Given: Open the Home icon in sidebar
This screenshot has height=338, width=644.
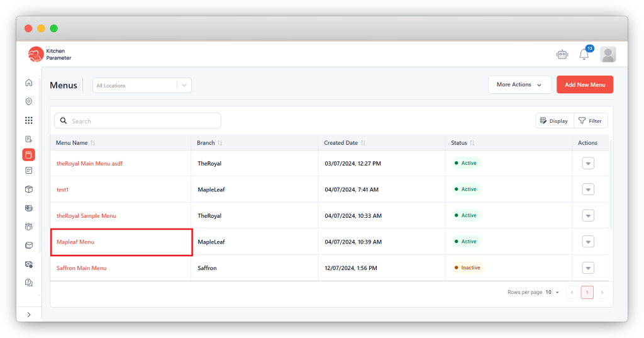Looking at the screenshot, I should [29, 83].
